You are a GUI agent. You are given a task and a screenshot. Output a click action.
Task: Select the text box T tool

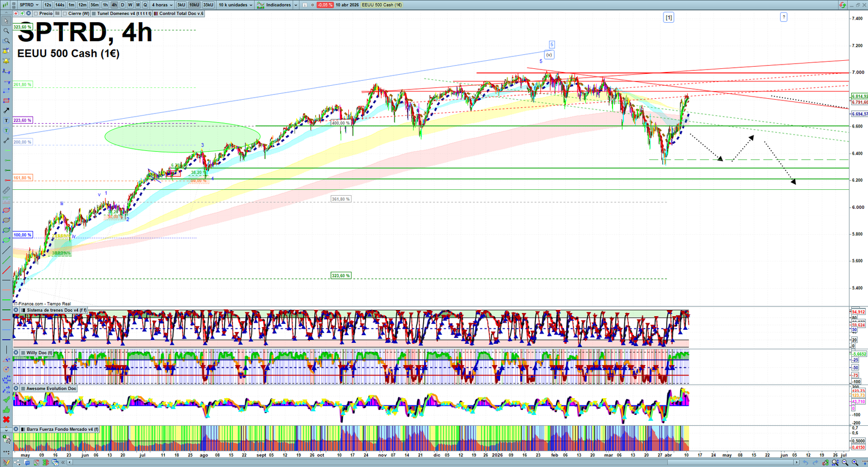pos(6,120)
